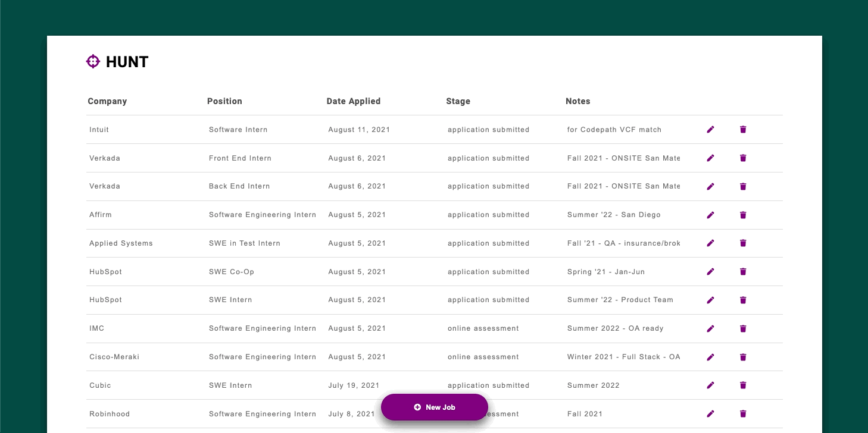Delete the Verkada Back End Intern row
The height and width of the screenshot is (433, 868).
(743, 186)
